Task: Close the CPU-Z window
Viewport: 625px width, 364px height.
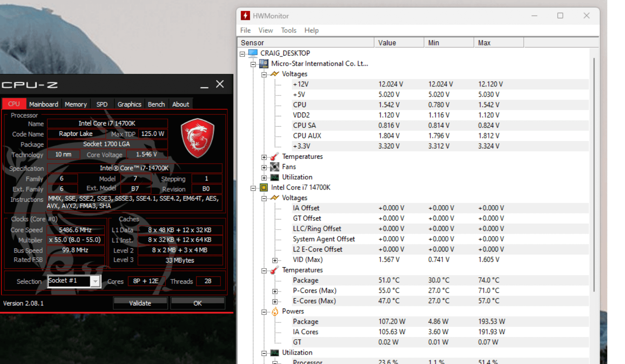Action: (220, 84)
